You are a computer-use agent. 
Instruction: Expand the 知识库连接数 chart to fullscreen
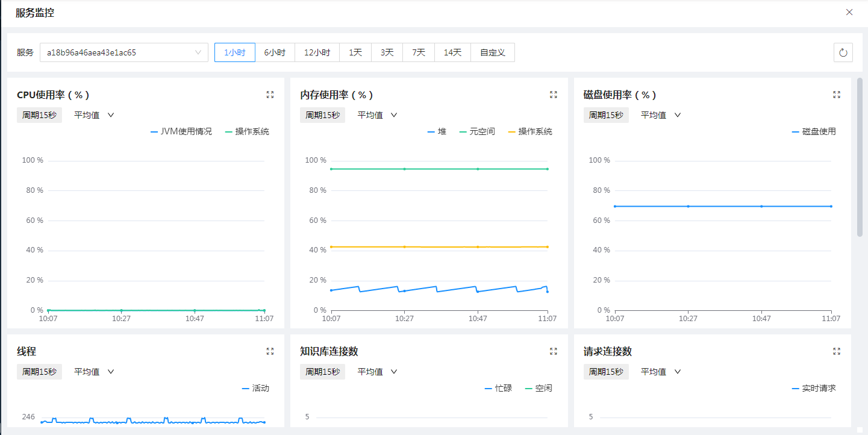(x=554, y=351)
